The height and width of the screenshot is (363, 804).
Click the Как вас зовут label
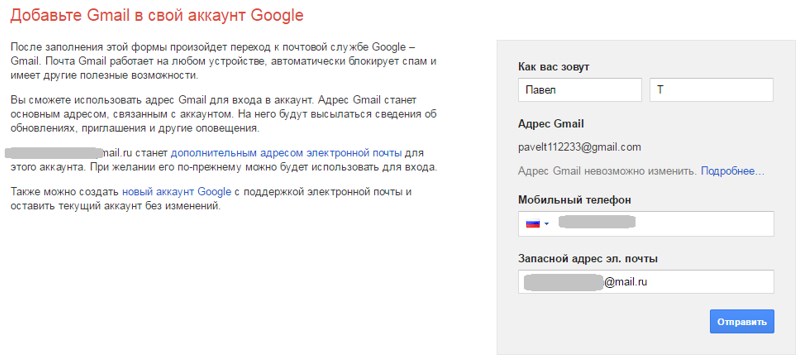click(554, 67)
